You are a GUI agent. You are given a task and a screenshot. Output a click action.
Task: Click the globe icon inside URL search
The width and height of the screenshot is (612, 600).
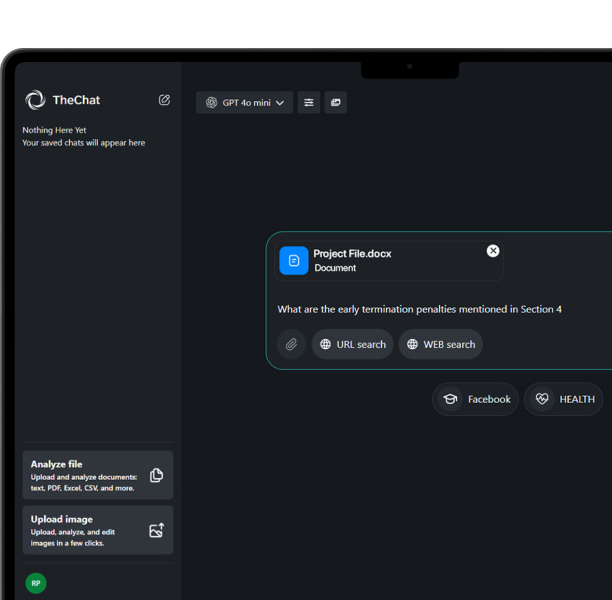[x=326, y=344]
